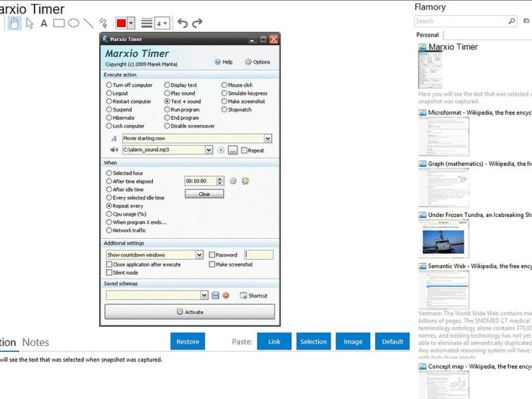Click the search magnifier in Flamory

[x=511, y=21]
